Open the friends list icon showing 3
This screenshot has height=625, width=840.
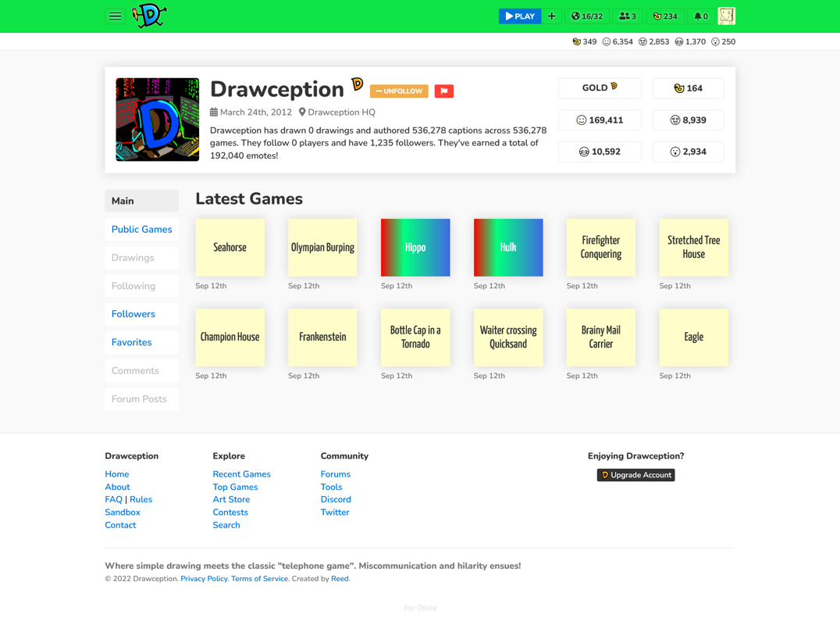click(628, 16)
